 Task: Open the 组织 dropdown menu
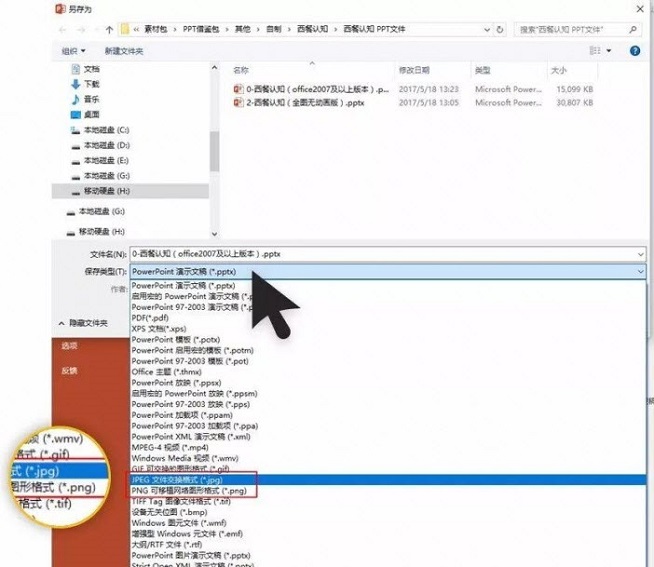pos(73,51)
